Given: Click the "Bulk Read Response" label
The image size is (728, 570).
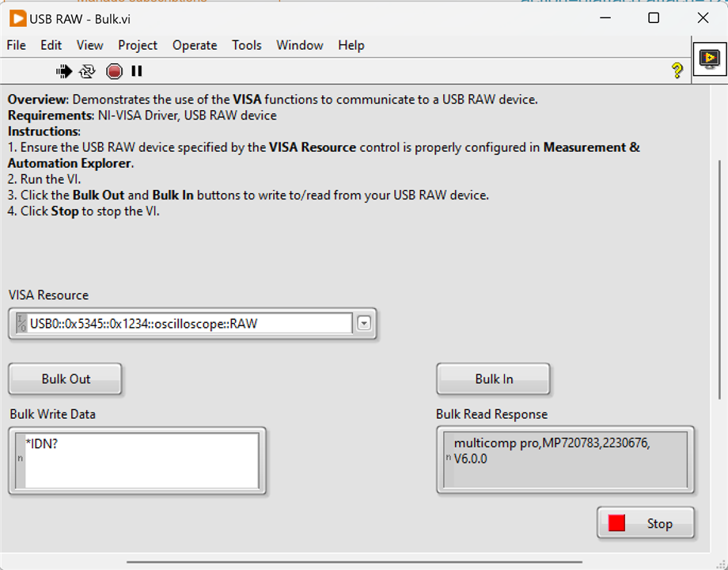Looking at the screenshot, I should (491, 414).
